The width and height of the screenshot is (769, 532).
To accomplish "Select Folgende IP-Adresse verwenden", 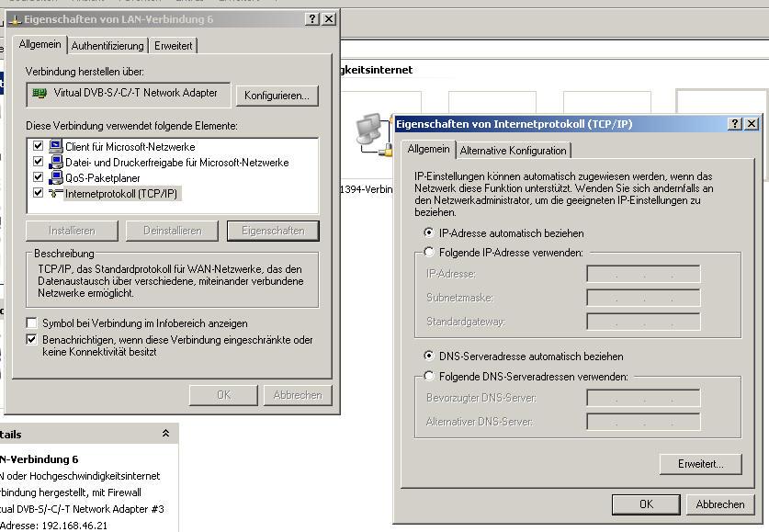I will click(x=429, y=252).
